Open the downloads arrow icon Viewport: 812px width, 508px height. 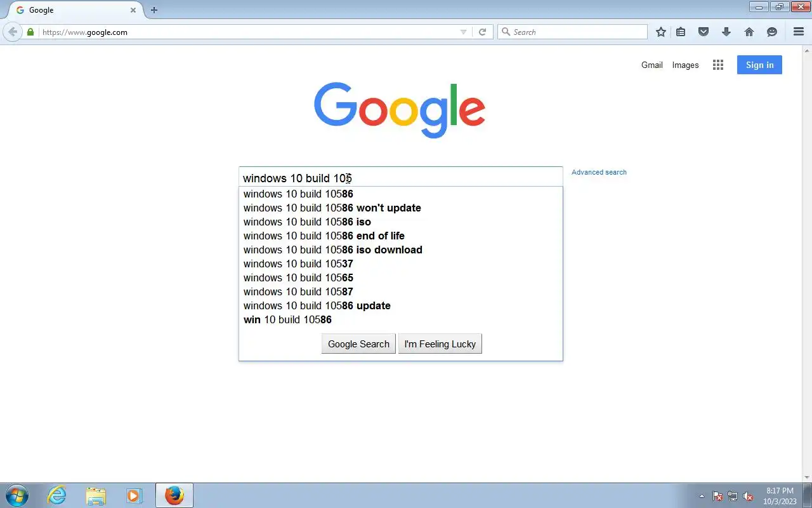pyautogui.click(x=726, y=32)
